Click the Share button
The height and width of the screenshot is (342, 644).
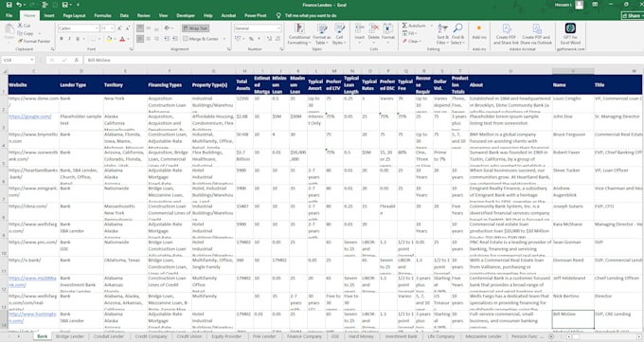pyautogui.click(x=633, y=15)
